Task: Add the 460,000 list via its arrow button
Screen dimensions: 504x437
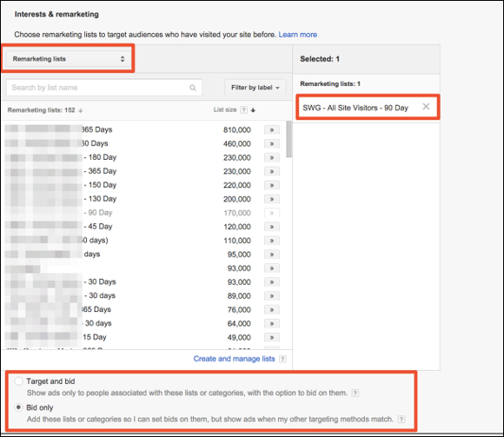Action: click(272, 143)
